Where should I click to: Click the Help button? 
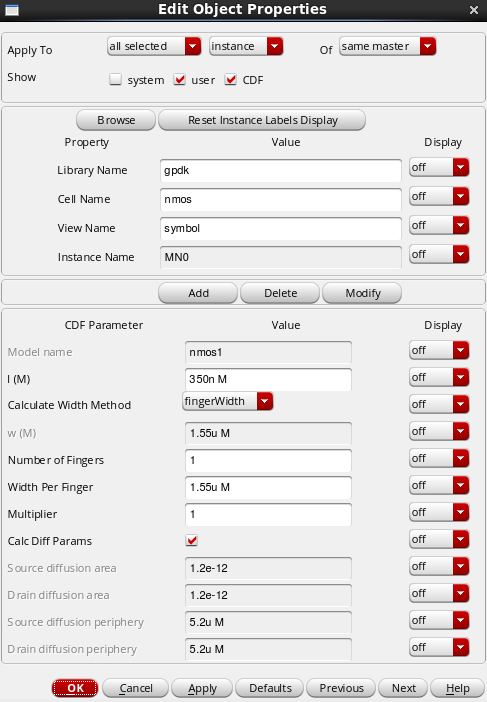[x=457, y=688]
